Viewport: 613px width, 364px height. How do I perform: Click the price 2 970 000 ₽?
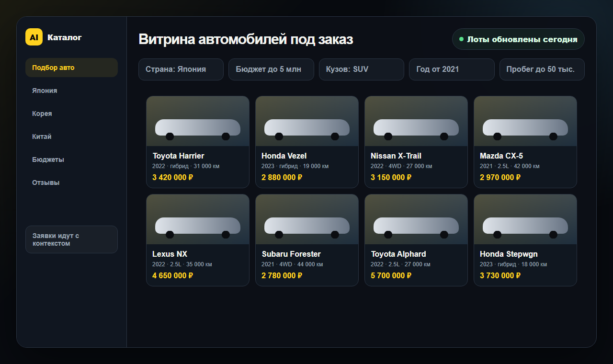pos(500,177)
